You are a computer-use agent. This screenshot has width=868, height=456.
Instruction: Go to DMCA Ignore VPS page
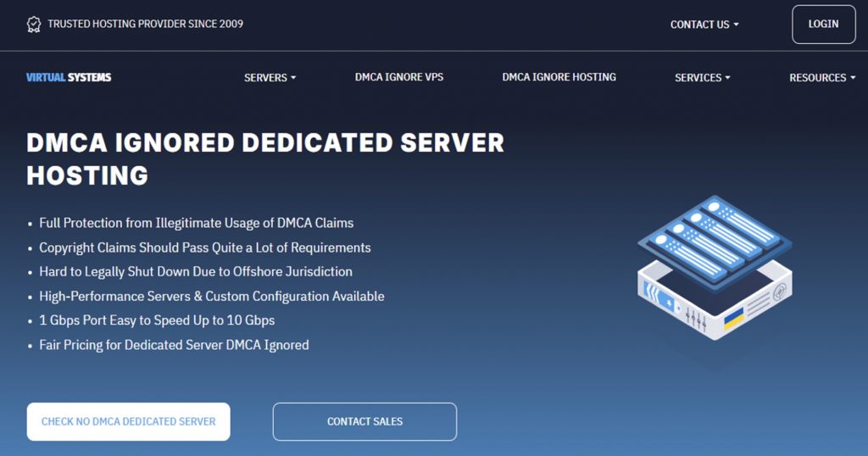tap(398, 77)
